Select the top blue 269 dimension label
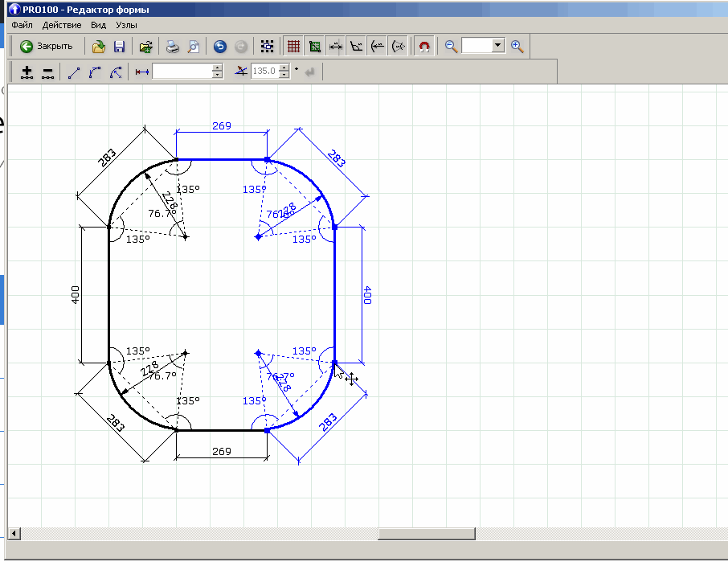The image size is (728, 570). [222, 126]
